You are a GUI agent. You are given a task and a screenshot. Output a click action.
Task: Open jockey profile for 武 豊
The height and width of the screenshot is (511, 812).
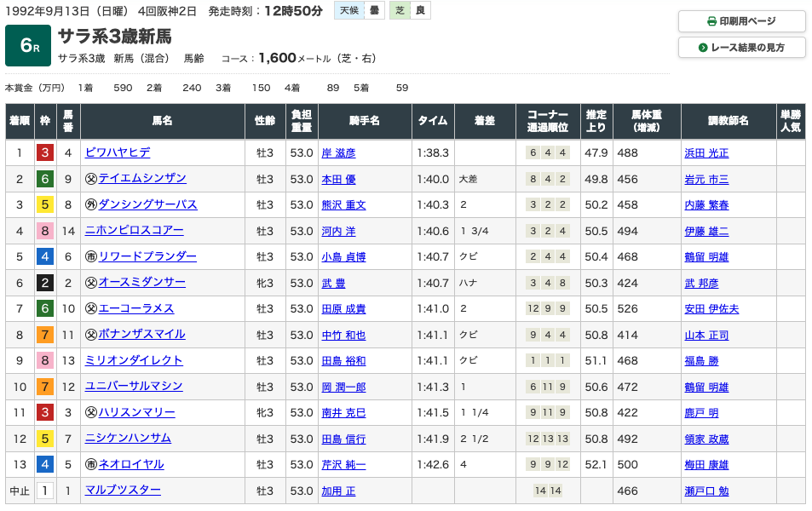pyautogui.click(x=333, y=283)
